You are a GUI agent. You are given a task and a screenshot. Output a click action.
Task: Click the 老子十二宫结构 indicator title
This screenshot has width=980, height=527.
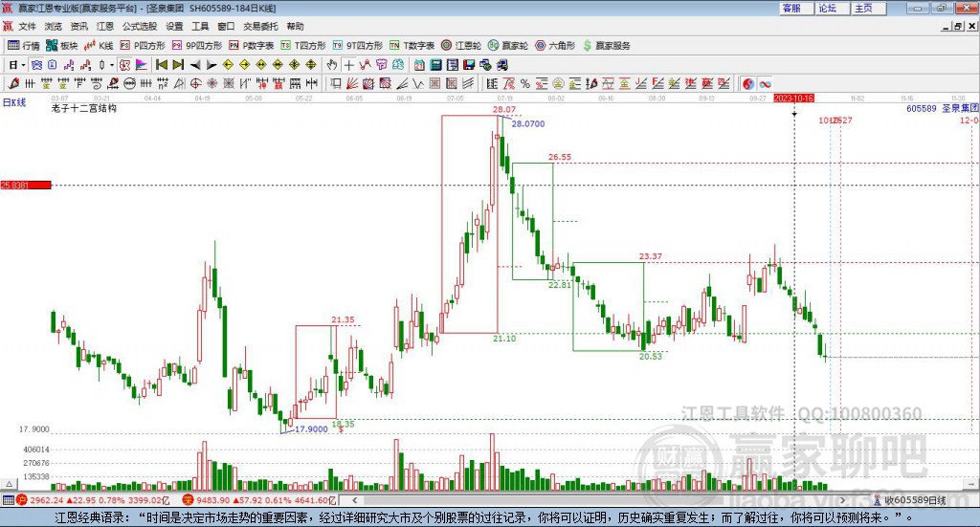tap(84, 109)
